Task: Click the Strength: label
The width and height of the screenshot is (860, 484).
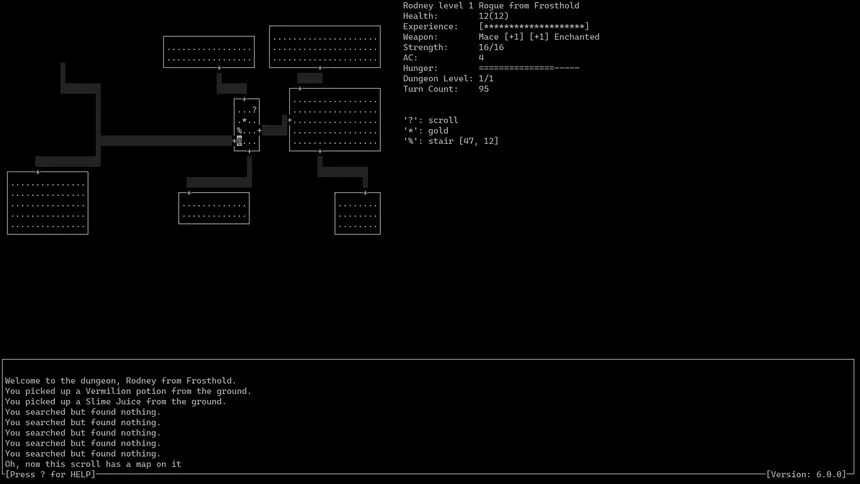Action: coord(425,47)
